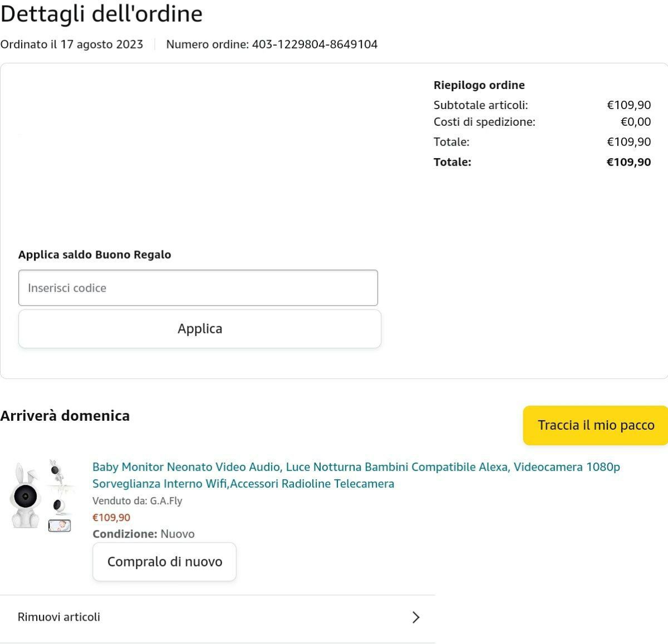Image resolution: width=668 pixels, height=644 pixels.
Task: Click the seller name G.A.Fly
Action: click(x=166, y=500)
